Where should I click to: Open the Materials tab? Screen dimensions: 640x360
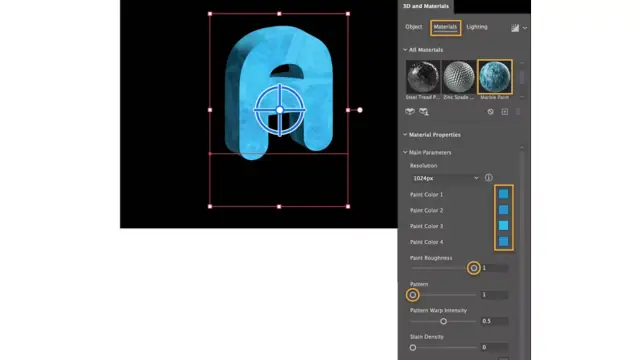445,27
